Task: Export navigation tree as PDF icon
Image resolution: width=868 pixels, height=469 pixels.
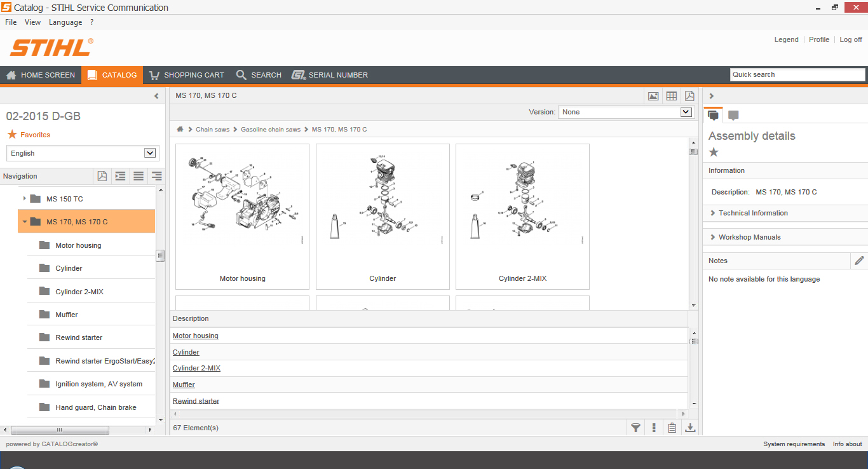Action: click(x=102, y=176)
